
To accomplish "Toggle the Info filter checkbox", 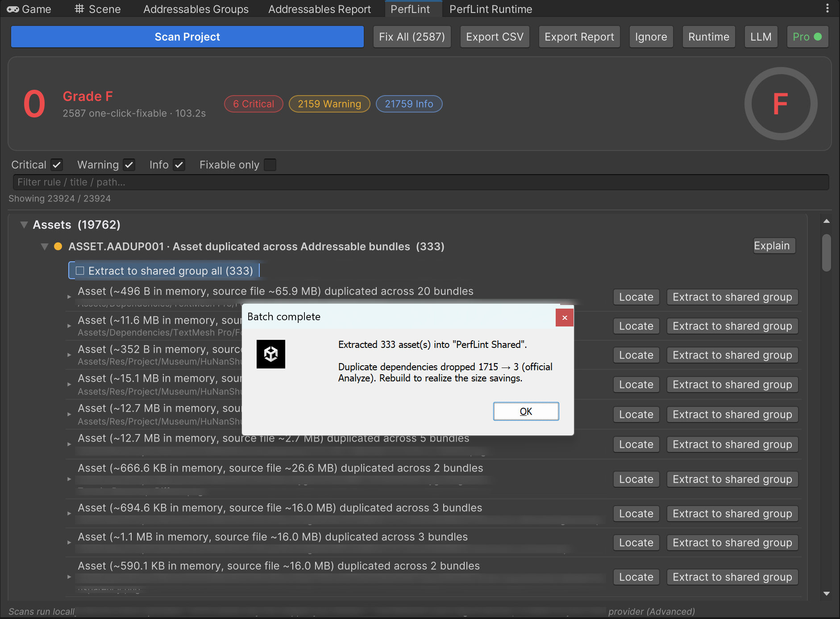I will tap(179, 165).
